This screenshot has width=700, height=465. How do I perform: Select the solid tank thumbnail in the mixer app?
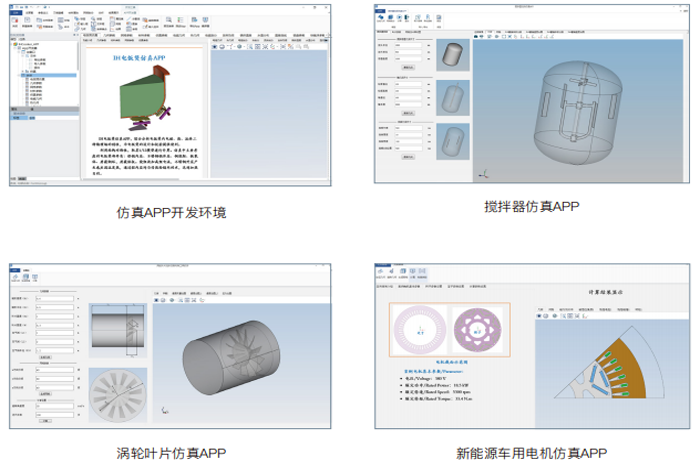point(453,55)
